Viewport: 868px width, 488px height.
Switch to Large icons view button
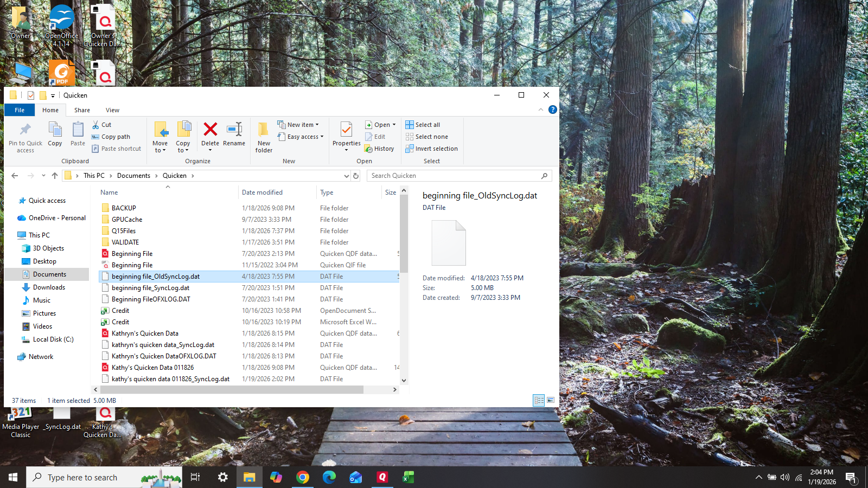[x=551, y=400]
